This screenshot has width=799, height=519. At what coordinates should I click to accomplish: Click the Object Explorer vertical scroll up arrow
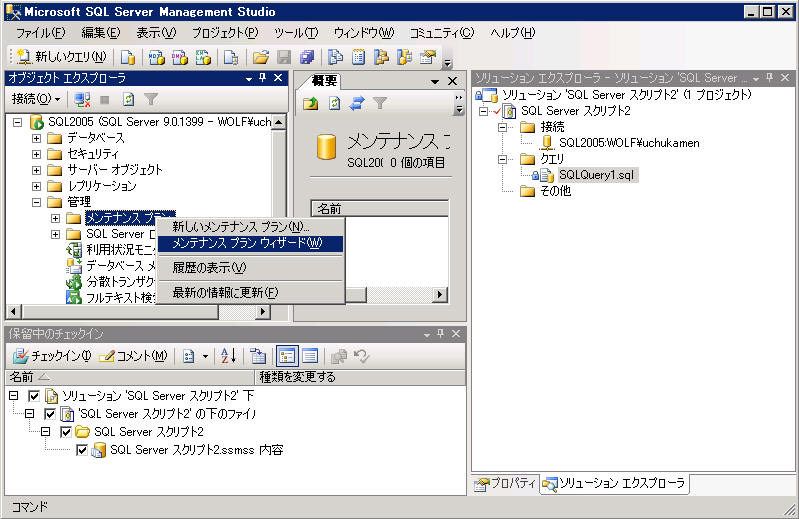coord(278,122)
